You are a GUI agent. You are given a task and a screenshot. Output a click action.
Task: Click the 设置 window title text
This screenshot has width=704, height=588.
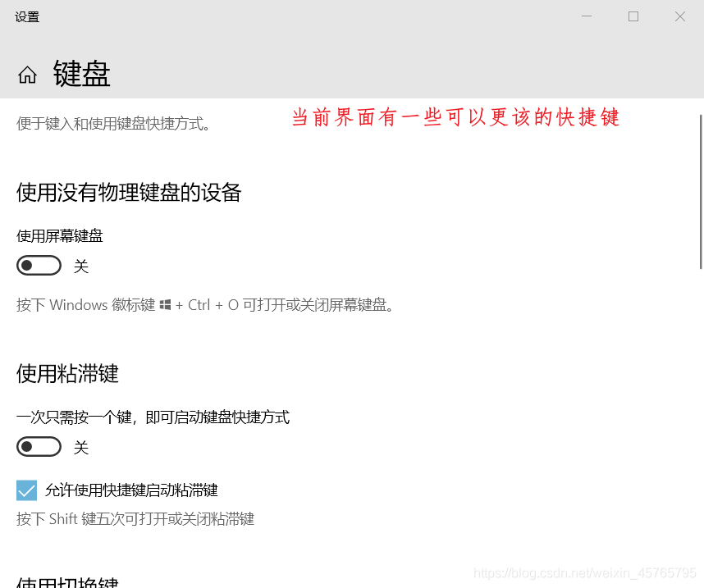(x=27, y=17)
